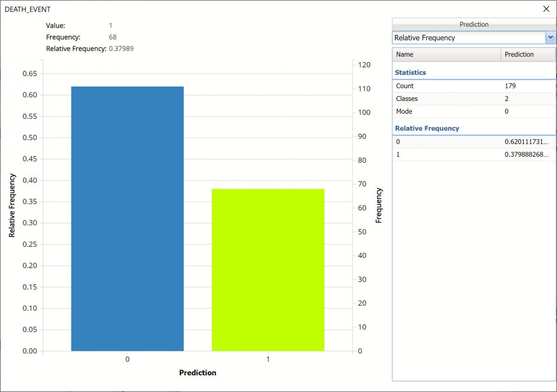The width and height of the screenshot is (557, 392).
Task: Click the Count value 179
Action: [510, 86]
